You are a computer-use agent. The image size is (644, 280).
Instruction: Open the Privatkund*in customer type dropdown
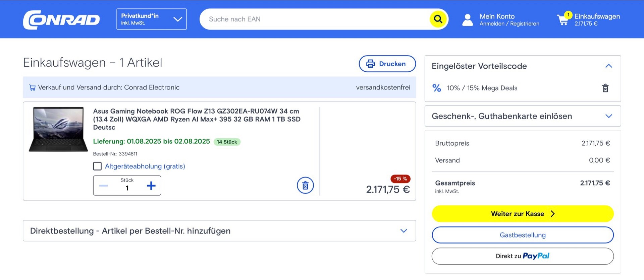pos(151,19)
